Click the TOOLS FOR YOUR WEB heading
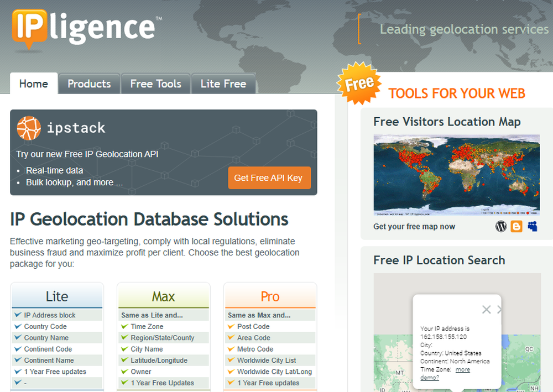553x392 pixels. [457, 93]
